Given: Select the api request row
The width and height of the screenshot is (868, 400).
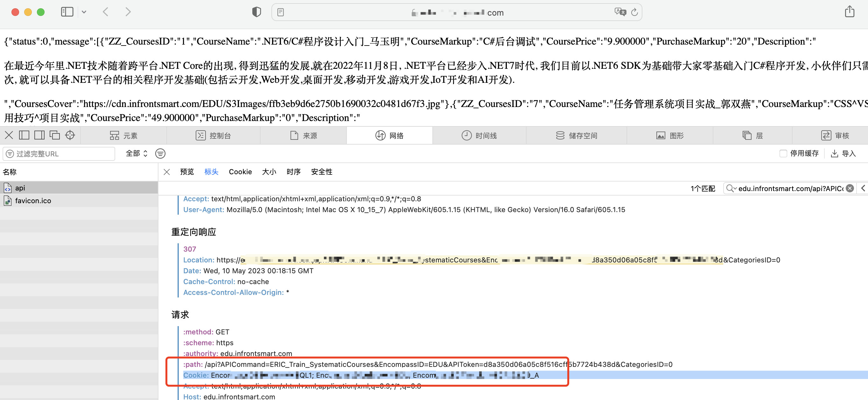Looking at the screenshot, I should pos(79,188).
